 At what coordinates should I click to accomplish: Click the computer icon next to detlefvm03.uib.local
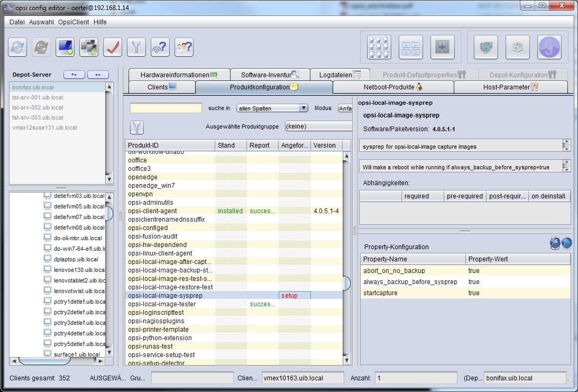(x=48, y=195)
